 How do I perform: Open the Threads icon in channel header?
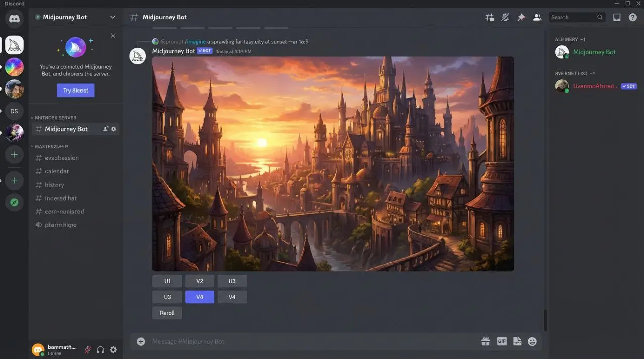(489, 17)
